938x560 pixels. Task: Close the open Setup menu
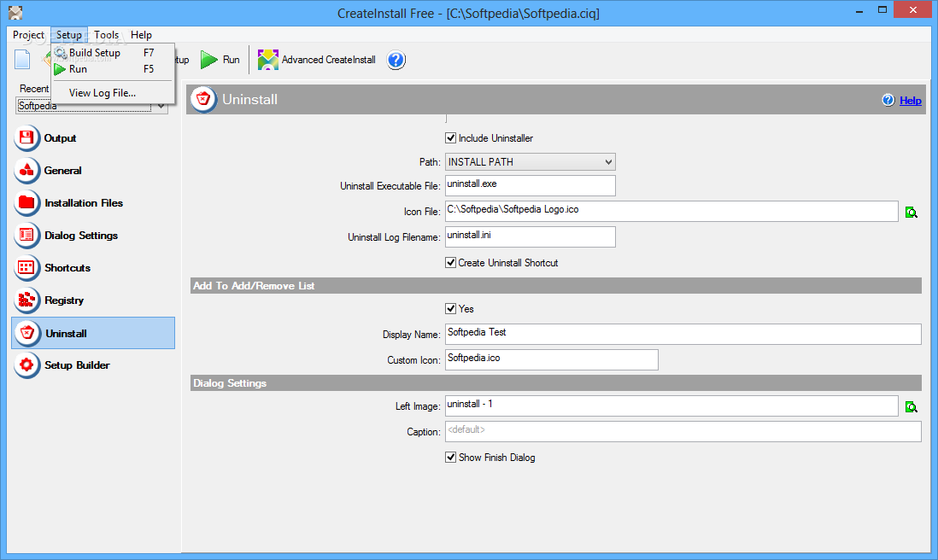(69, 35)
